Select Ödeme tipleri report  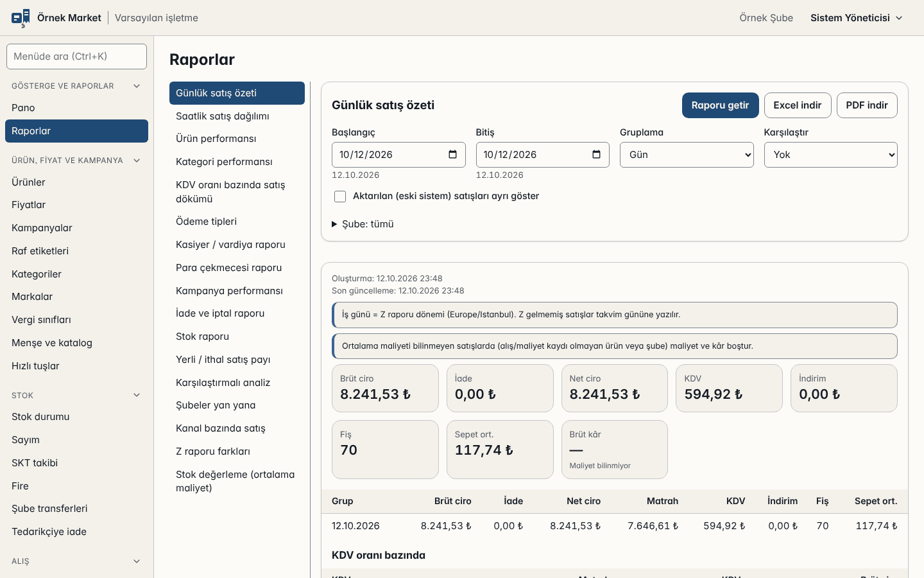tap(237, 222)
